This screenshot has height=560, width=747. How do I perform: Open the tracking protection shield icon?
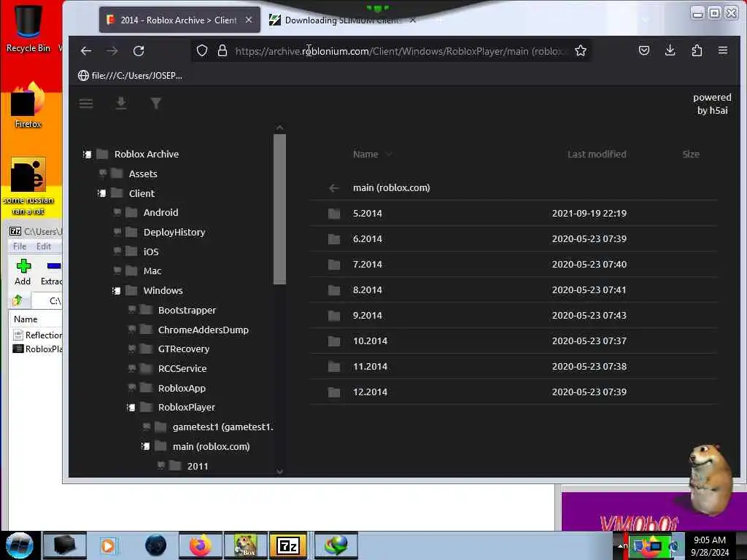click(x=202, y=50)
